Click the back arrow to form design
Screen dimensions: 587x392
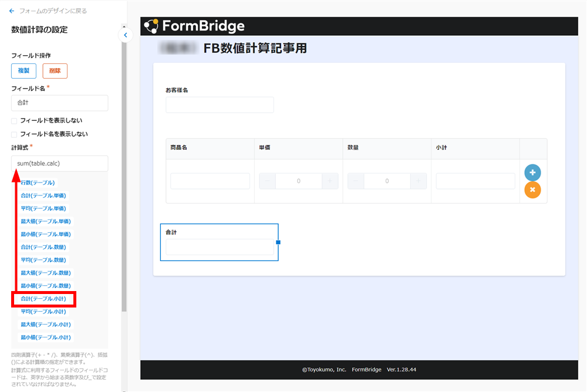[x=12, y=11]
